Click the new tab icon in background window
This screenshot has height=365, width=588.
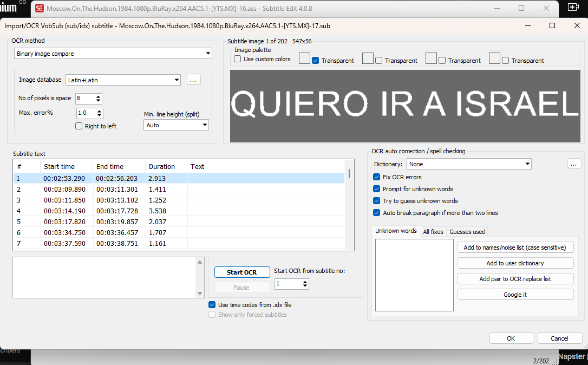pyautogui.click(x=573, y=7)
